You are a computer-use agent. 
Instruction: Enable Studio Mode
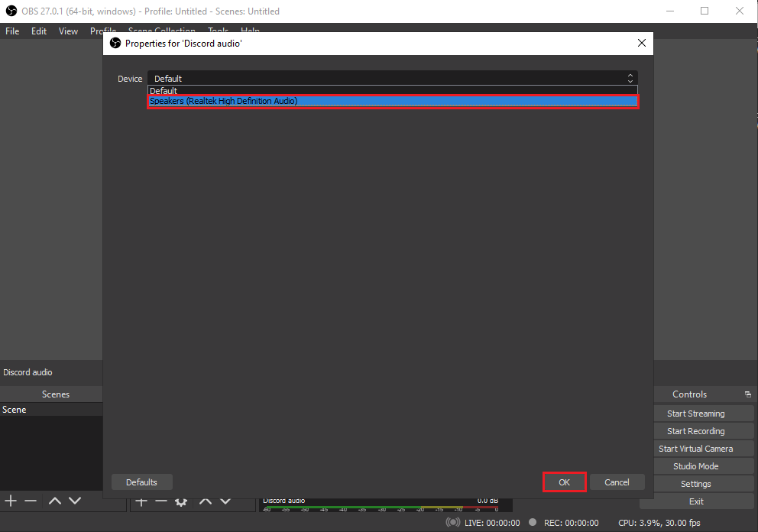695,466
